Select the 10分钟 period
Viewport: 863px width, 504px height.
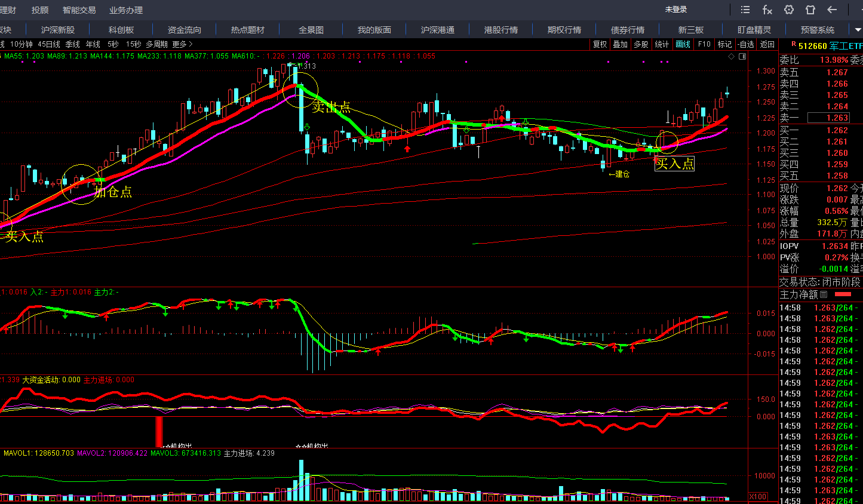tap(22, 44)
